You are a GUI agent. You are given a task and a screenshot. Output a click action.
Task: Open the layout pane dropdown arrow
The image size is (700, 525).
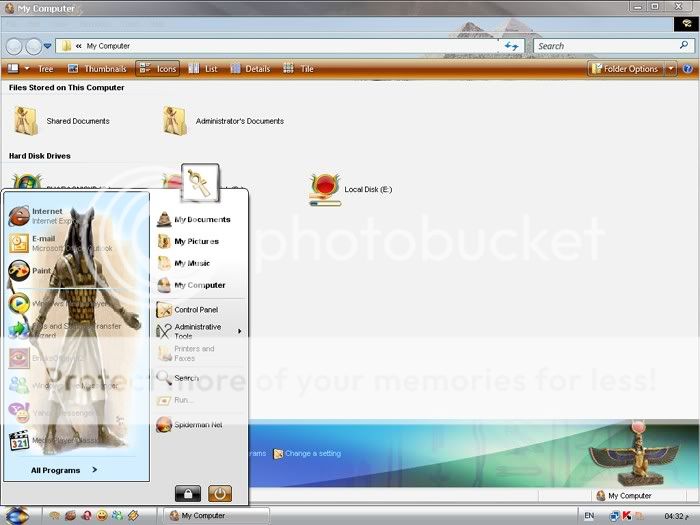pos(27,69)
